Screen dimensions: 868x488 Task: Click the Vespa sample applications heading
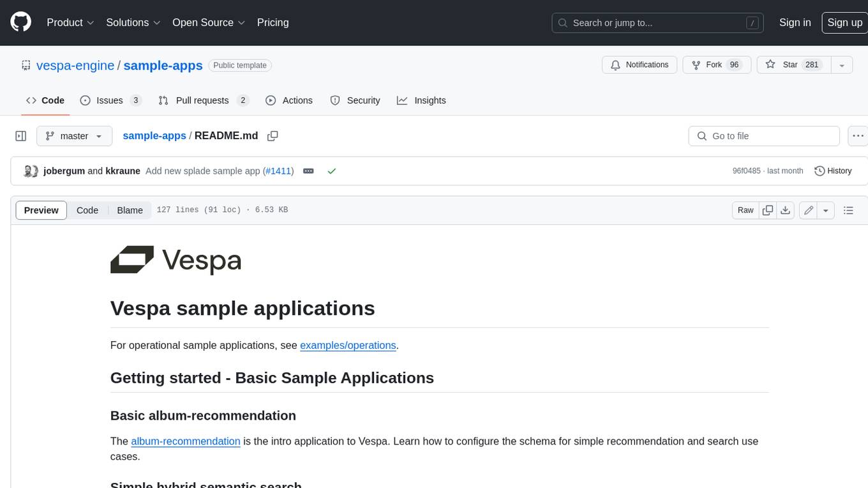[243, 308]
